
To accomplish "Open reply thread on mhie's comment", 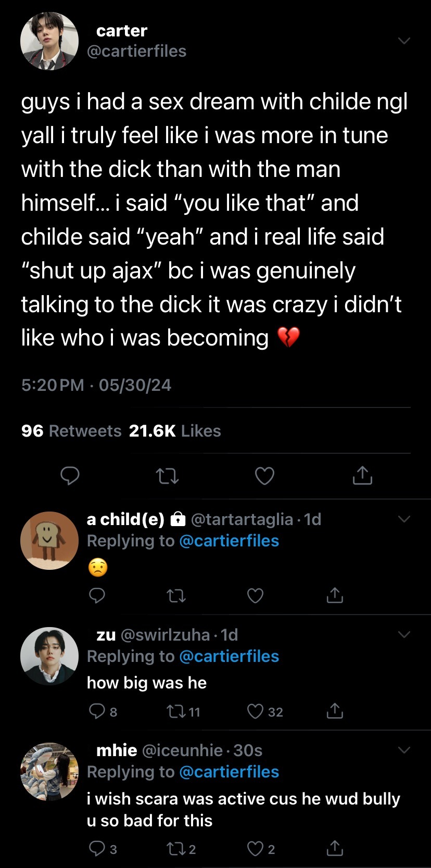I will (97, 849).
